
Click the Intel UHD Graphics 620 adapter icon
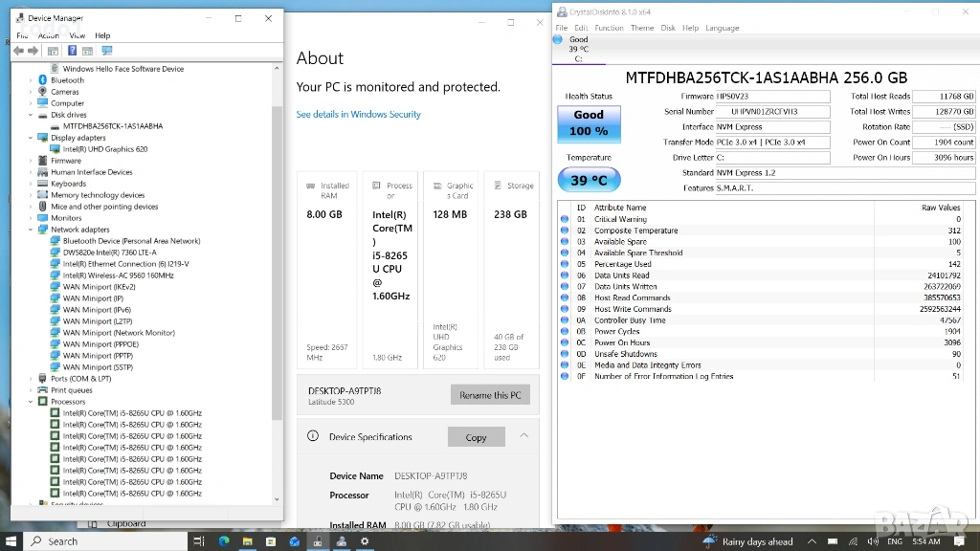click(x=56, y=149)
